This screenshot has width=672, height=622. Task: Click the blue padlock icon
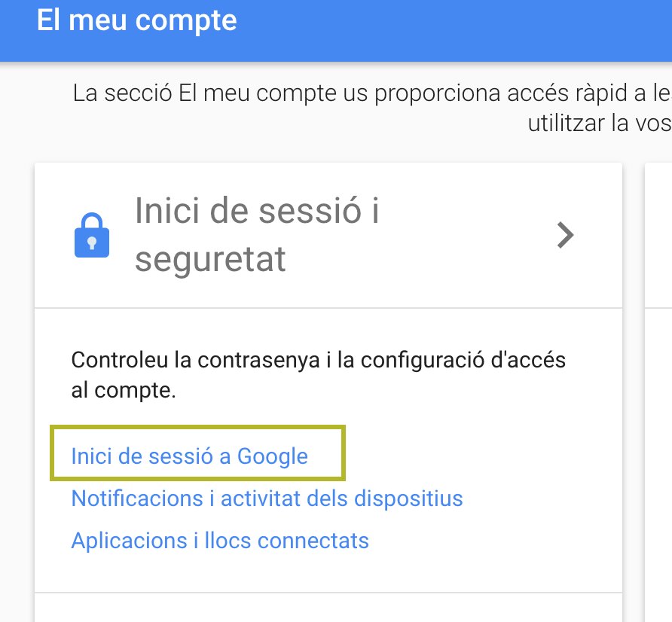point(92,236)
